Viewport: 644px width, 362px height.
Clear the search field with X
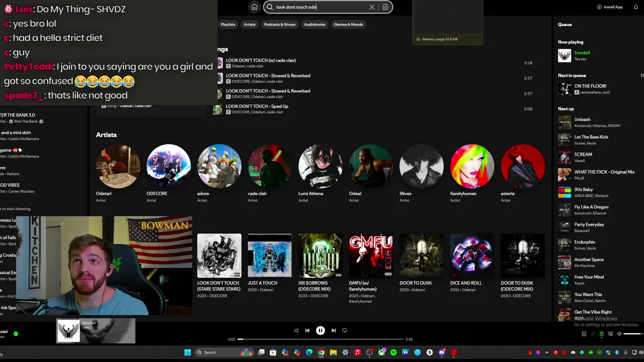(372, 7)
